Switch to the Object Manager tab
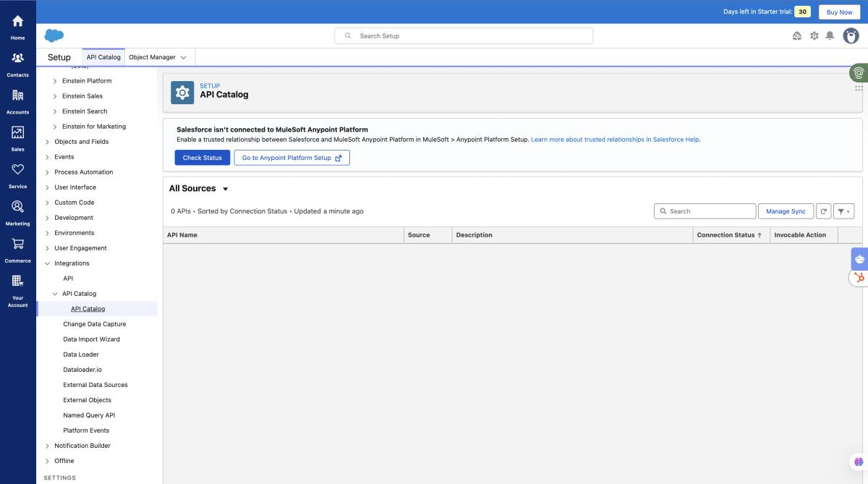The height and width of the screenshot is (484, 868). [x=152, y=57]
